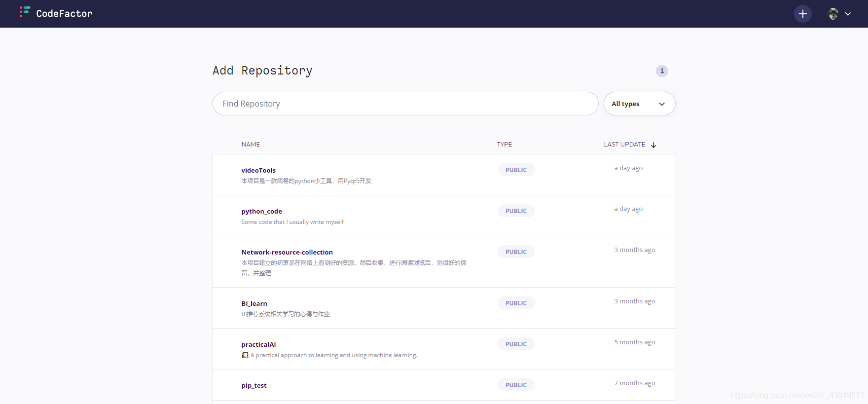Click the PUBLIC badge for pip_test

516,385
